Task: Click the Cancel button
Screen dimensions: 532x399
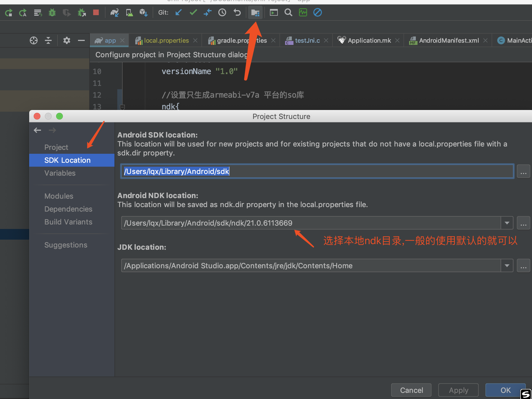Action: pos(411,390)
